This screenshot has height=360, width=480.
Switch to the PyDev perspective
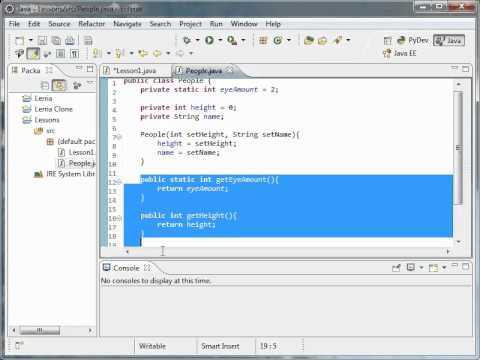(x=413, y=40)
